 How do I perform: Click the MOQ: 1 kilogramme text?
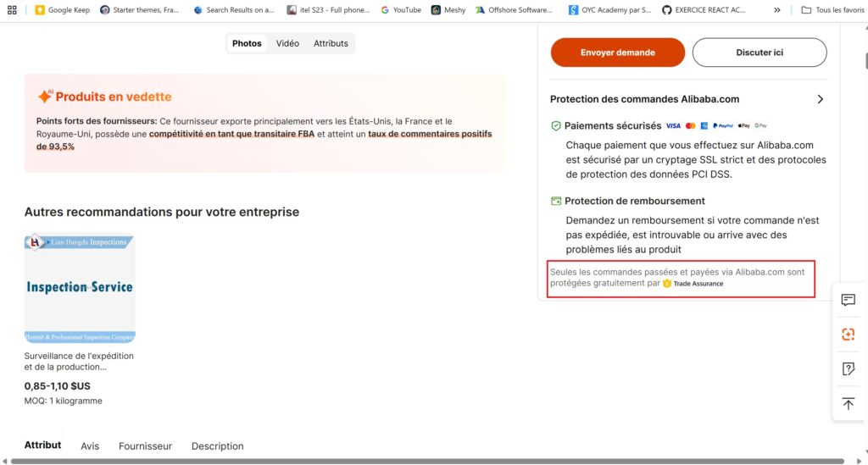tap(63, 401)
